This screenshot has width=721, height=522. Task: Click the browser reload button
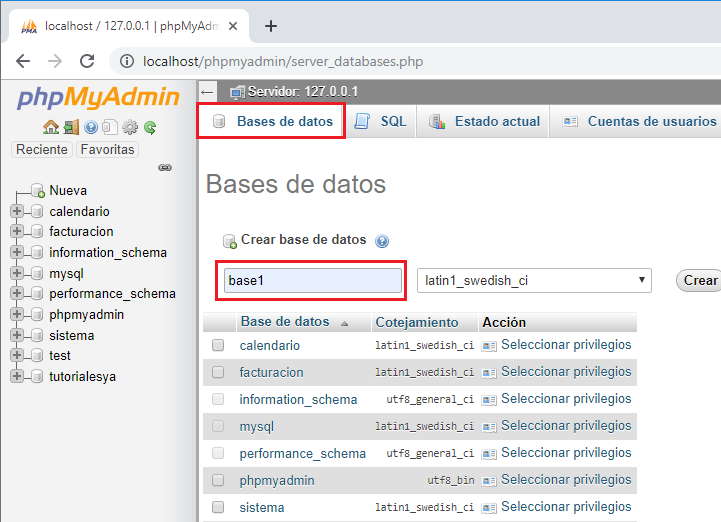(87, 61)
